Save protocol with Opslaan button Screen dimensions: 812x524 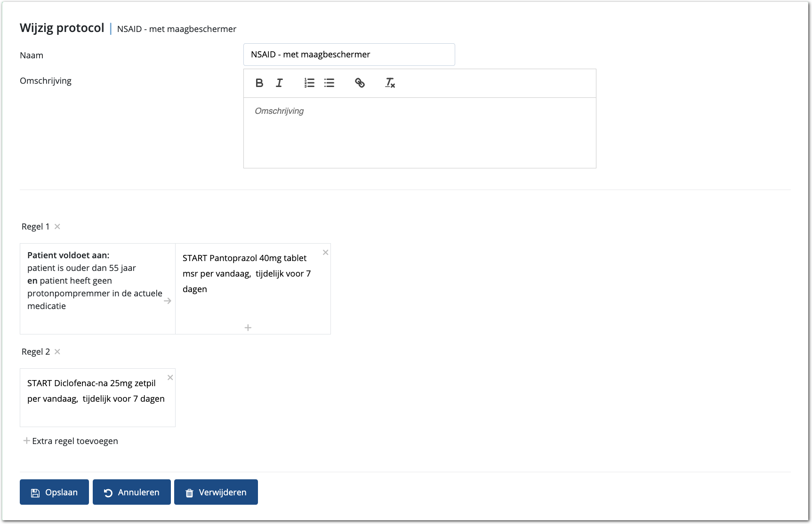point(54,492)
